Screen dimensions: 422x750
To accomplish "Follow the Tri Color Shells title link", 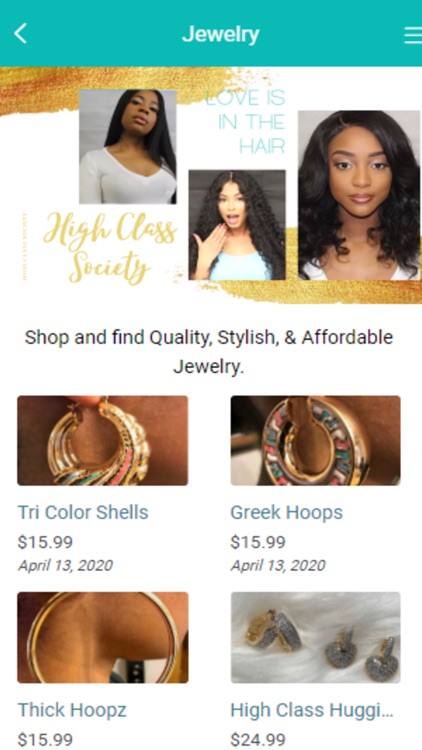I will coord(83,512).
